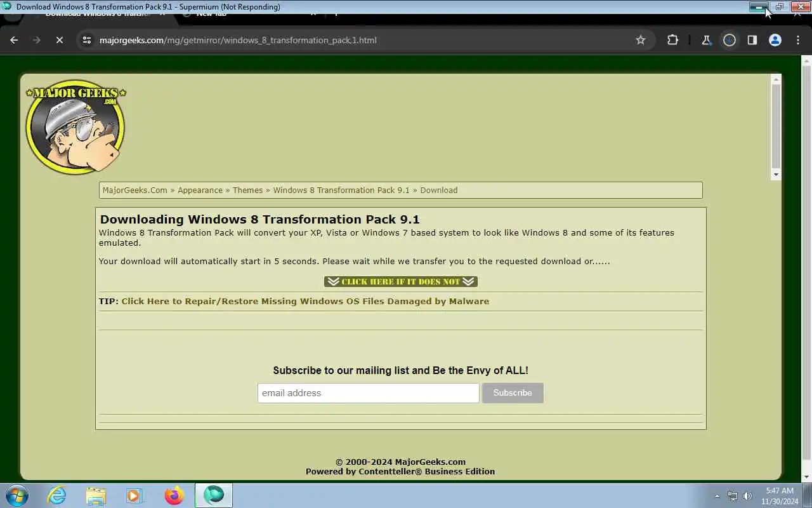The height and width of the screenshot is (508, 812).
Task: Follow the MajorGeeks.Com breadcrumb link
Action: tap(135, 190)
